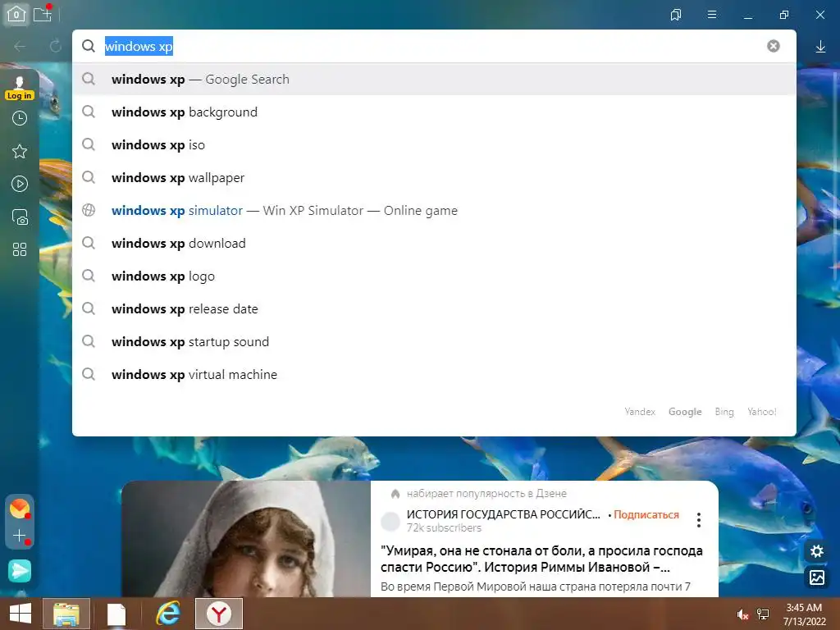Open the taskbar clock 3:45 AM
The image size is (840, 630).
804,614
